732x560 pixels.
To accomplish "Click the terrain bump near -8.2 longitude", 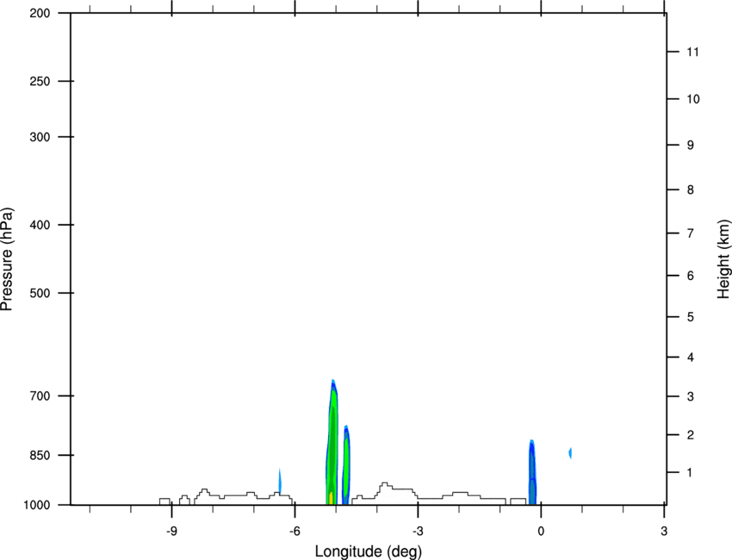I will coord(203,490).
